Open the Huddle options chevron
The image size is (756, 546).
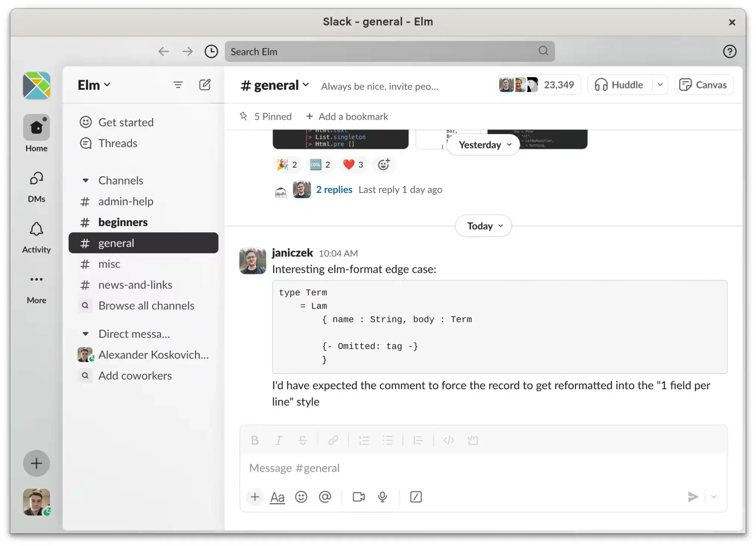tap(660, 85)
